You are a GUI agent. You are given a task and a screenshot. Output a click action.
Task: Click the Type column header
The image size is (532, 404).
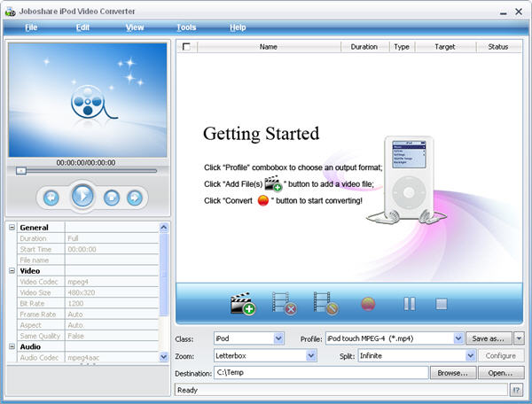pos(402,47)
